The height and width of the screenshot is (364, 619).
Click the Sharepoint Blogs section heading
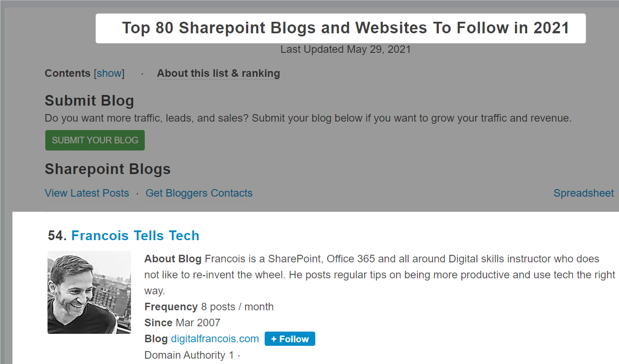107,169
